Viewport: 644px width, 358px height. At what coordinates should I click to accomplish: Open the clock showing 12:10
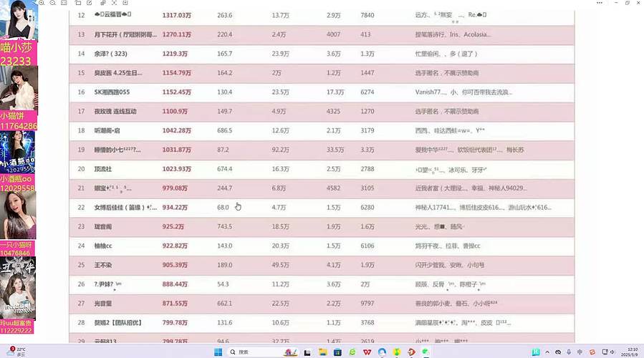pos(630,352)
